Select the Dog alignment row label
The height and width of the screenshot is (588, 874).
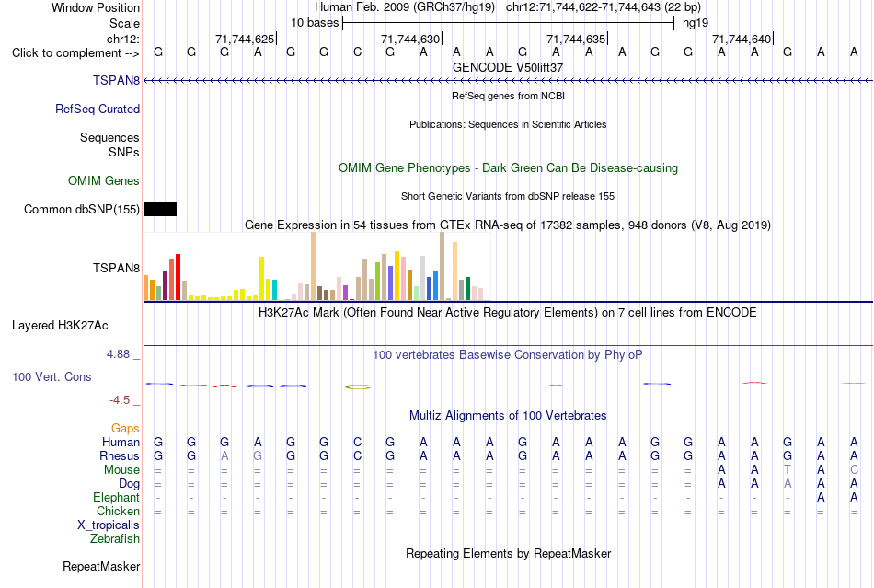coord(129,484)
